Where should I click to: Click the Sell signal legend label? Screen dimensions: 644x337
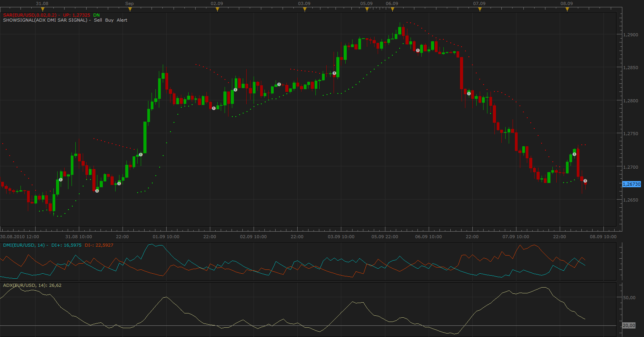[x=98, y=20]
